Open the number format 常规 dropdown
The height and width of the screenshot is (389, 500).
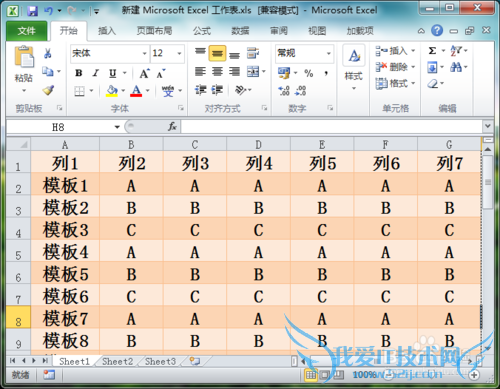tap(329, 53)
